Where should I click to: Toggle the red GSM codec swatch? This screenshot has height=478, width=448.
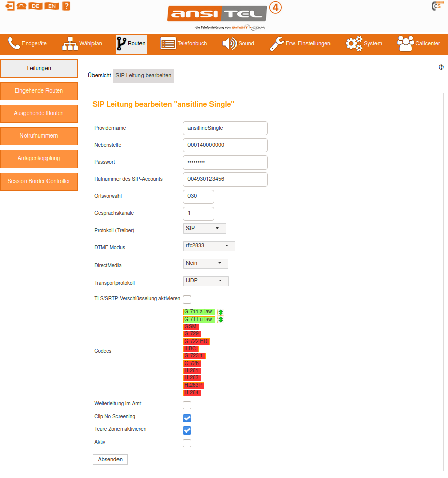pos(191,327)
